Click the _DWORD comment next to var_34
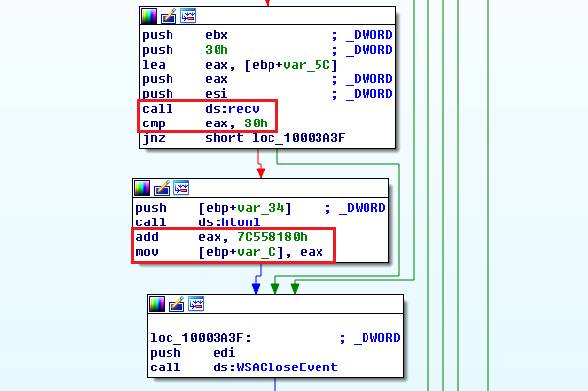The width and height of the screenshot is (588, 391). click(355, 208)
